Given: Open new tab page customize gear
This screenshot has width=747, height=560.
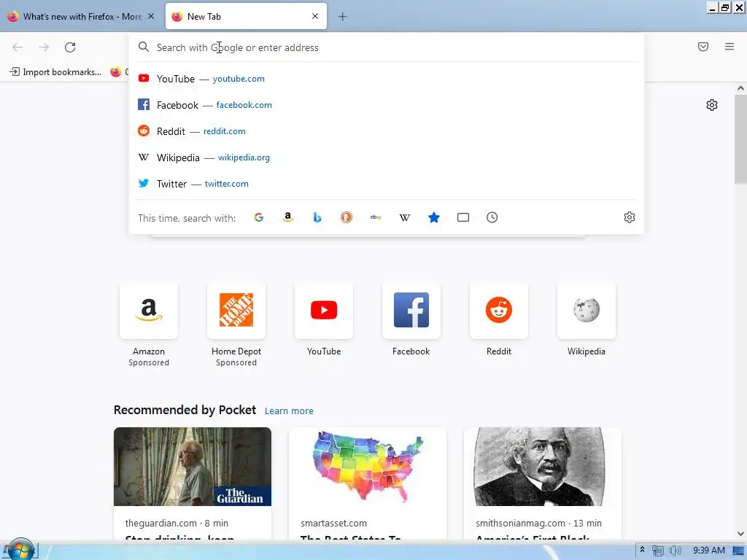Looking at the screenshot, I should [x=712, y=105].
